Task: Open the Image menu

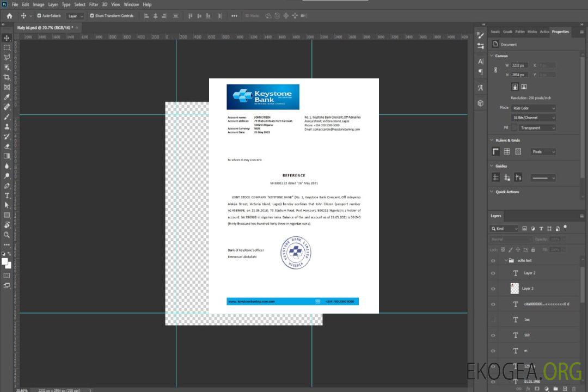Action: [x=38, y=4]
